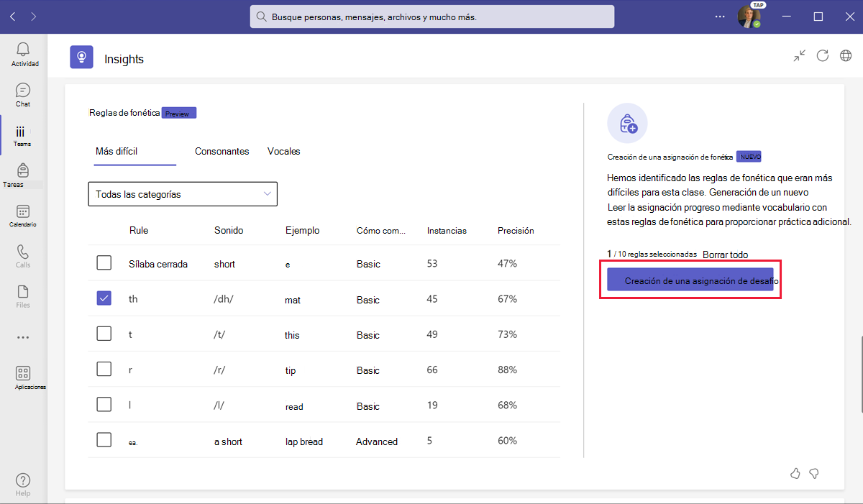Switch to the Vocales tab

pos(284,151)
